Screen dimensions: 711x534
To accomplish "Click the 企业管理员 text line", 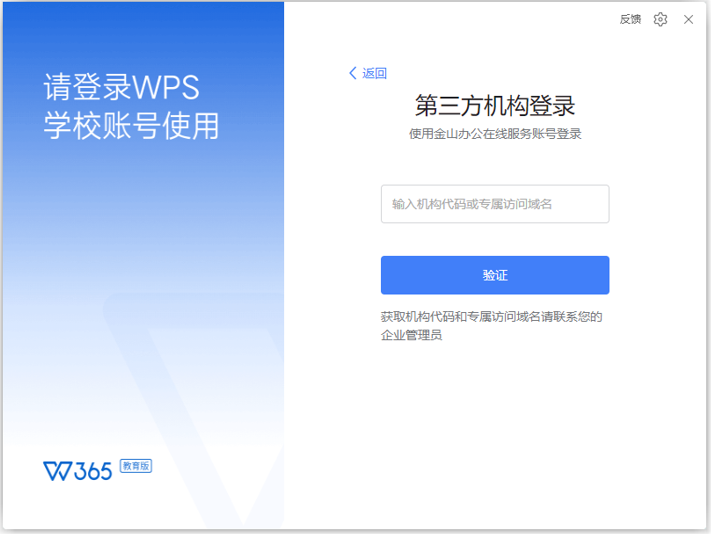I will point(411,336).
